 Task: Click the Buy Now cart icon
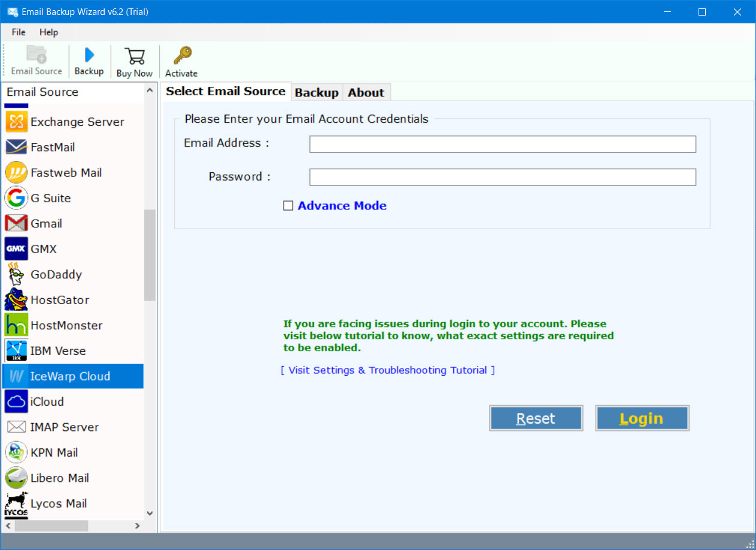134,60
